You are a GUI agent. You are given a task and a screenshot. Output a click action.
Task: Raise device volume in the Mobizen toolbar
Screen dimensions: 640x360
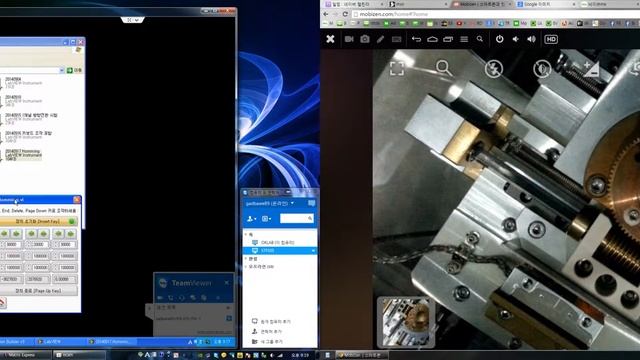(x=531, y=39)
